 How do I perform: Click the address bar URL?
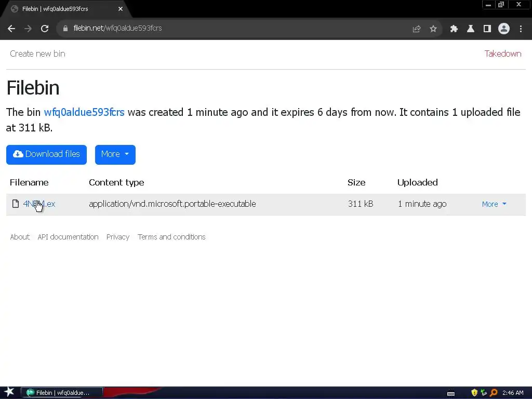(117, 28)
